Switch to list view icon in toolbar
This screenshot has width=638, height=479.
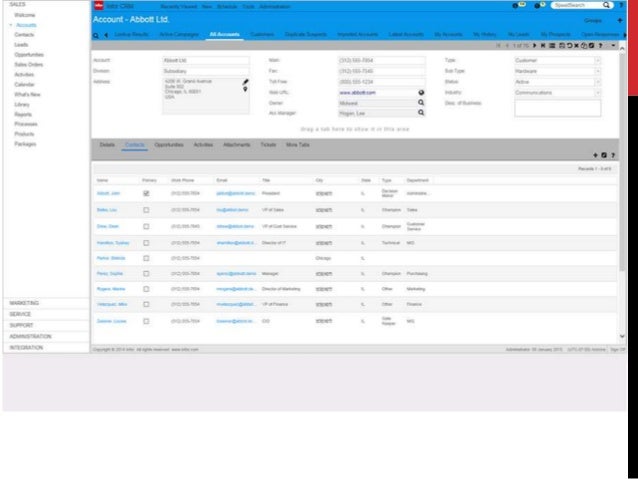[x=552, y=46]
